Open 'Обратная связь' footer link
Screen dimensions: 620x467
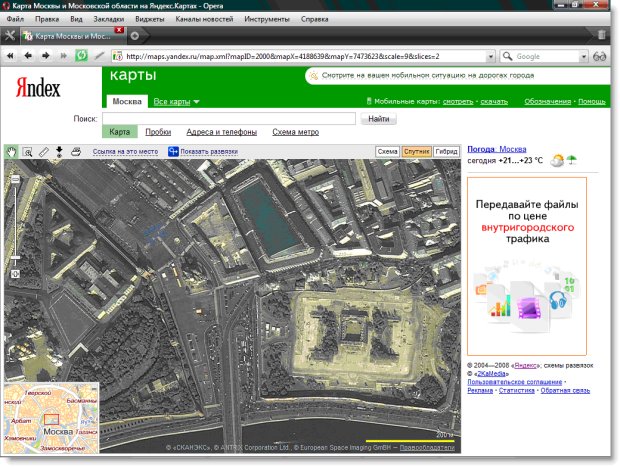pos(565,391)
